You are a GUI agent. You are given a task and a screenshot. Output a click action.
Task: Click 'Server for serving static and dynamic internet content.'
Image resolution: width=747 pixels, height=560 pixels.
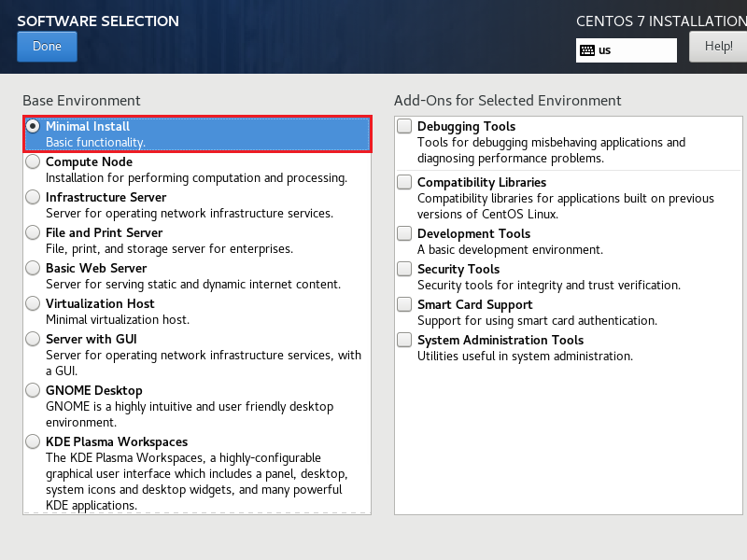pyautogui.click(x=193, y=285)
